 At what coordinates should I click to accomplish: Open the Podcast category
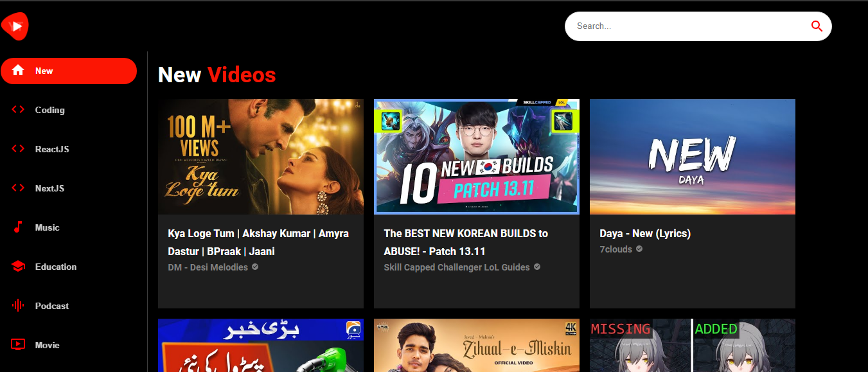[69, 306]
